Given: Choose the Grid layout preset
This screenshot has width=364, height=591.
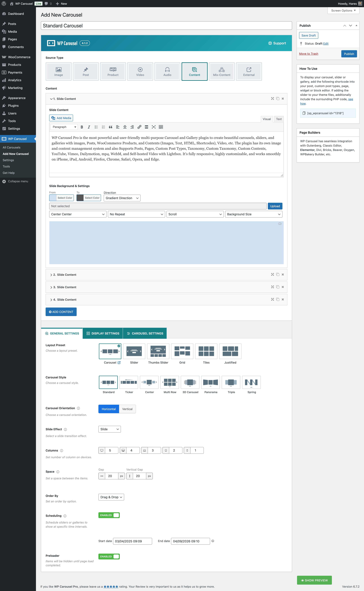Looking at the screenshot, I should (182, 351).
